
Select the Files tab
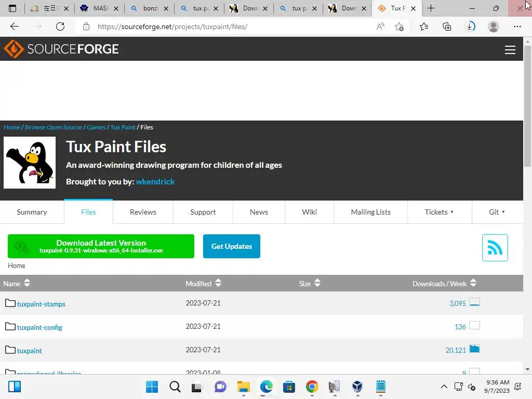coord(88,212)
